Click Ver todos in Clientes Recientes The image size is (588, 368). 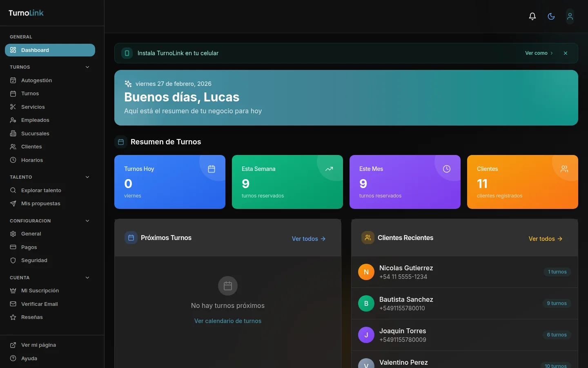coord(546,239)
